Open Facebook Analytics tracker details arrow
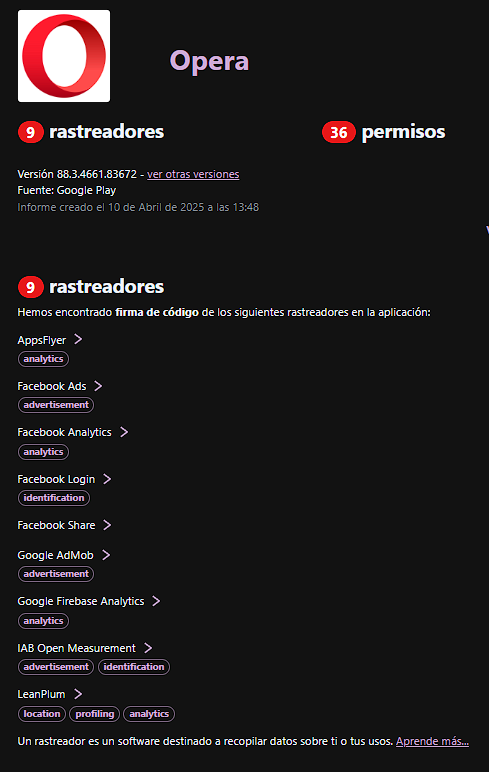Image resolution: width=489 pixels, height=772 pixels. pyautogui.click(x=124, y=432)
